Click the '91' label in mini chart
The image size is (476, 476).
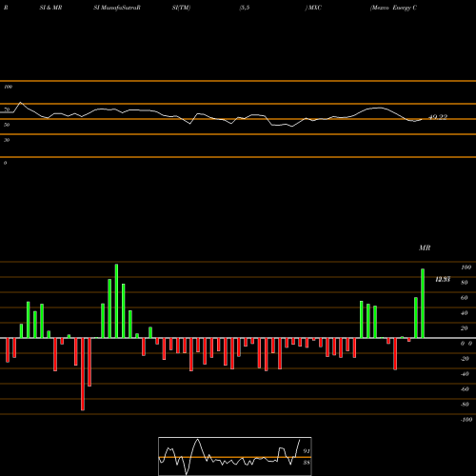pos(306,451)
